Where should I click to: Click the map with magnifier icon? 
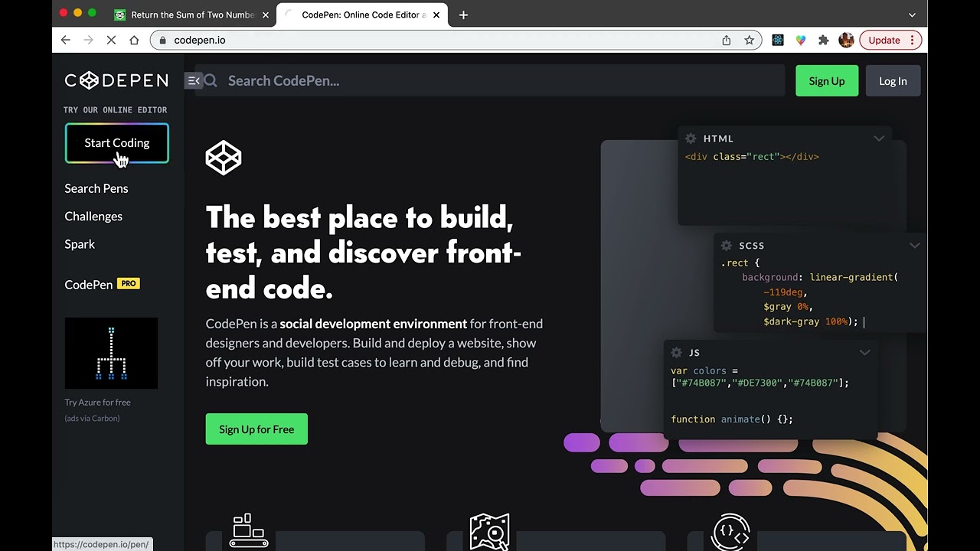(x=490, y=532)
